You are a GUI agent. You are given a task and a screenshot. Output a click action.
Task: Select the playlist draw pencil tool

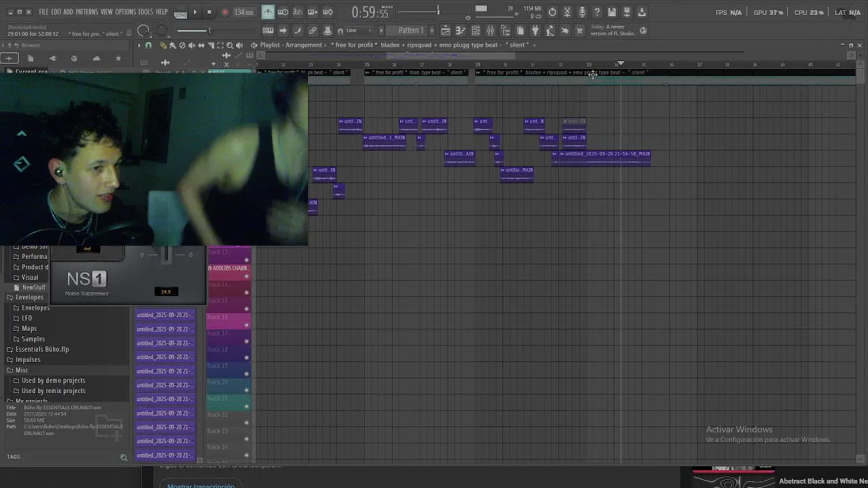pos(163,45)
